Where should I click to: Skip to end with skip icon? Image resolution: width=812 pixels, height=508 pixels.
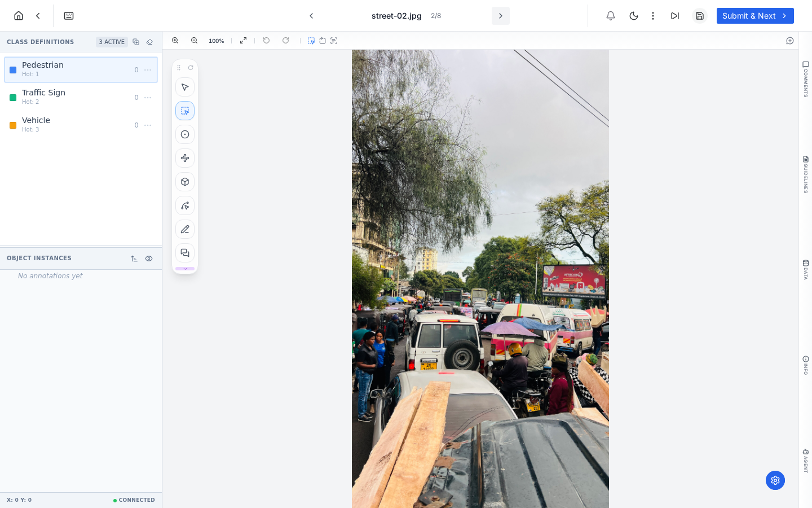coord(675,16)
